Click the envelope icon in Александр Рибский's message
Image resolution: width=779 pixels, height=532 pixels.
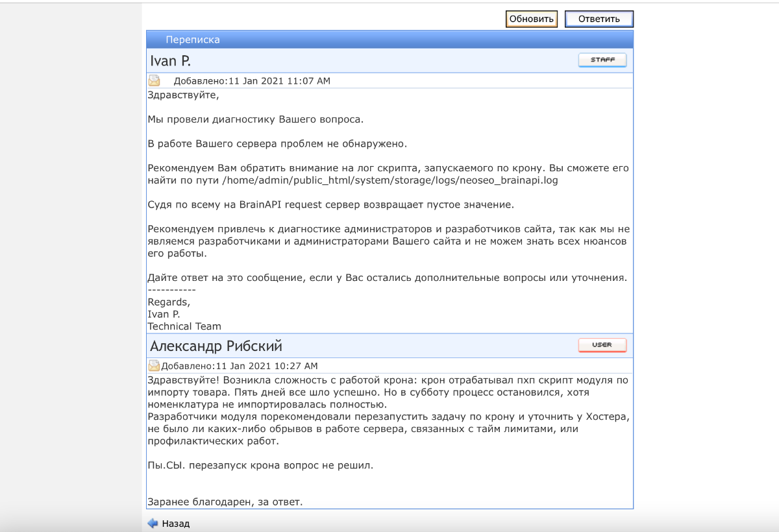click(x=155, y=365)
